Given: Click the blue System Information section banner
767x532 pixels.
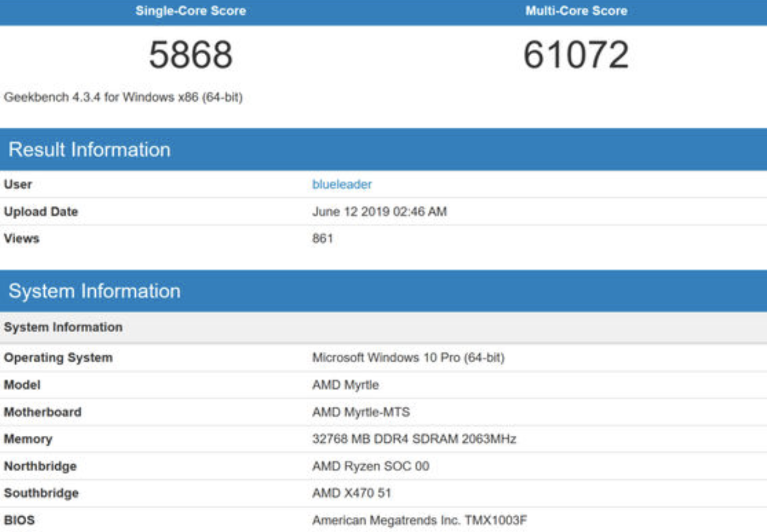Looking at the screenshot, I should pyautogui.click(x=383, y=291).
